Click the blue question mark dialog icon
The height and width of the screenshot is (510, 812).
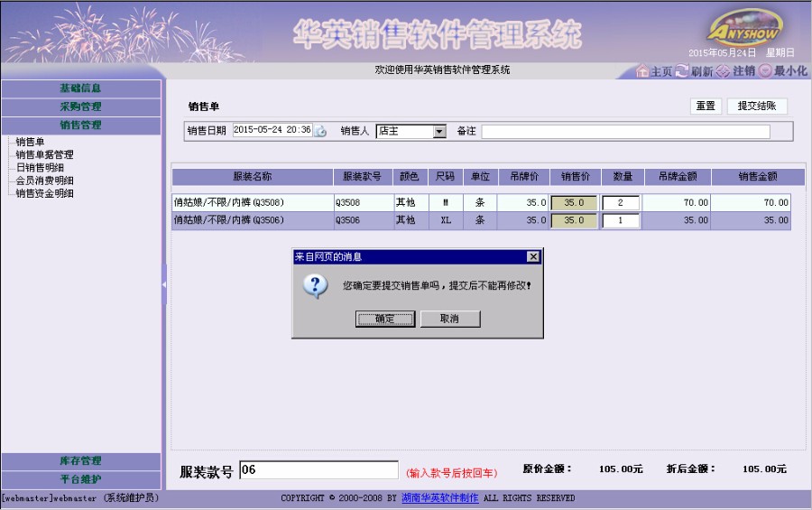316,286
